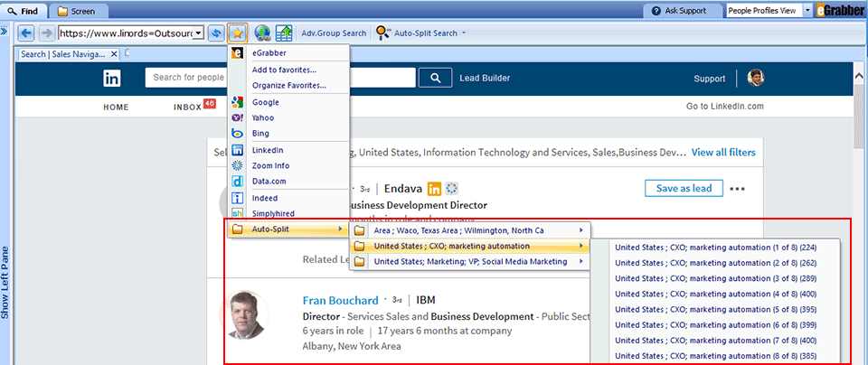Click the Data.com 'd' icon
Screen dimensions: 868x365
click(x=238, y=181)
